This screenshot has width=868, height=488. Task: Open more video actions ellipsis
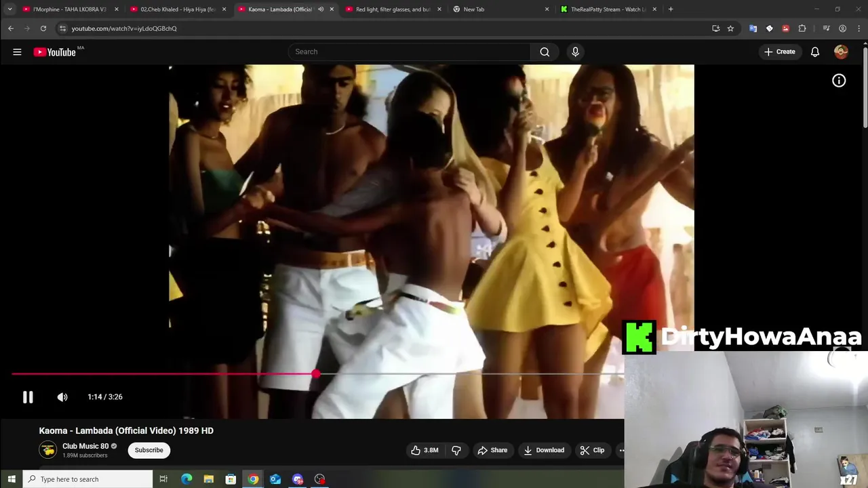click(x=620, y=450)
